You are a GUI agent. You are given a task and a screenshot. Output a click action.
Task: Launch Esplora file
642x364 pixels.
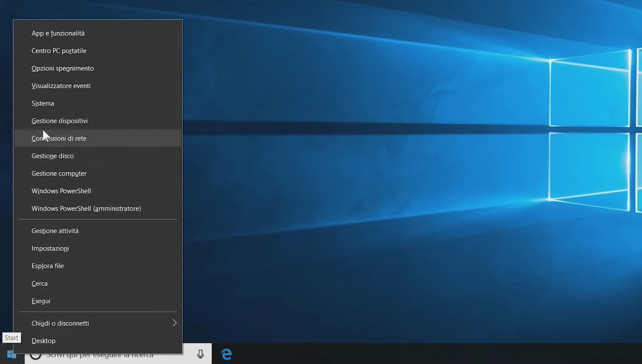tap(47, 266)
